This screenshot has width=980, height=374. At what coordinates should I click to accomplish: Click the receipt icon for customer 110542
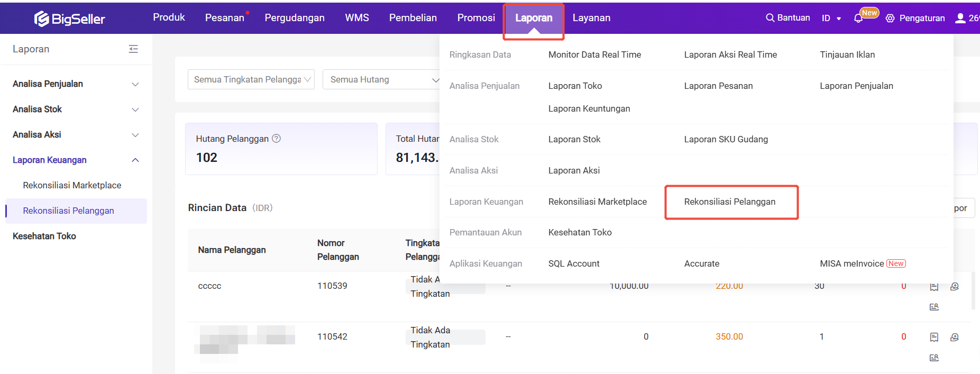tap(934, 337)
